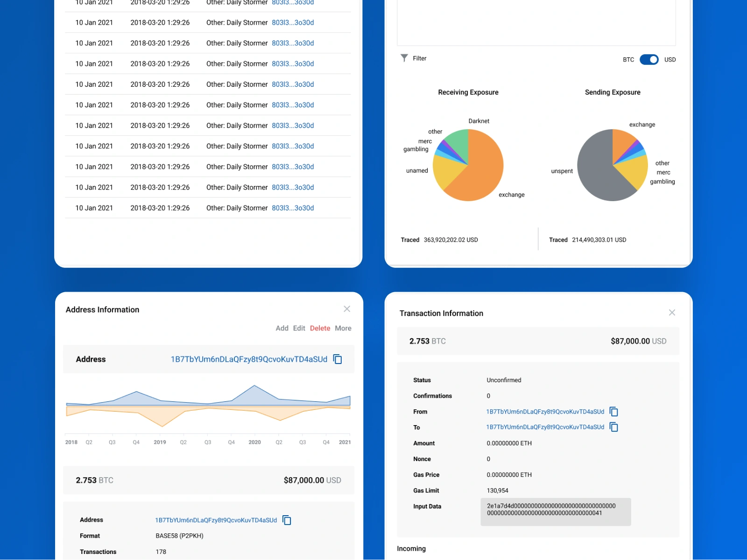747x560 pixels.
Task: Click the Edit action link
Action: tap(299, 328)
